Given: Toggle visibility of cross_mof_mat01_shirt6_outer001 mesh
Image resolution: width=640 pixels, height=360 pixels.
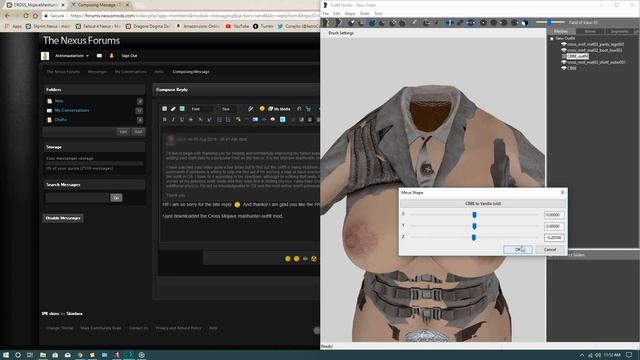Looking at the screenshot, I should (564, 62).
